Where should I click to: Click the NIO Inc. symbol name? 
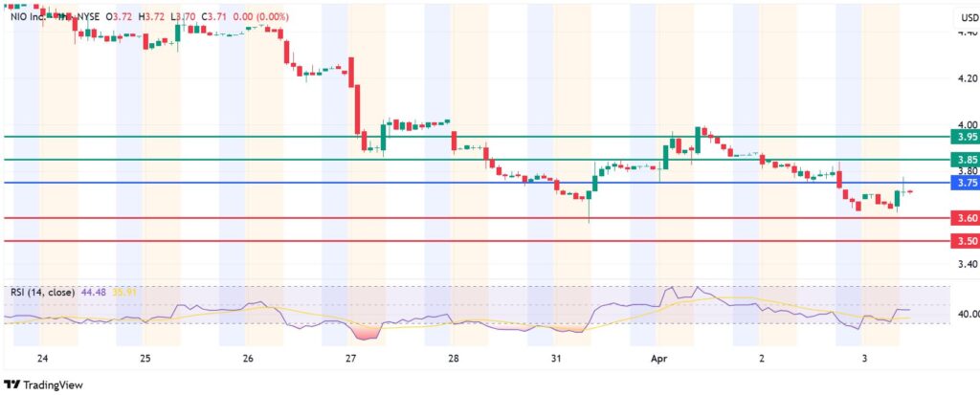(x=26, y=17)
